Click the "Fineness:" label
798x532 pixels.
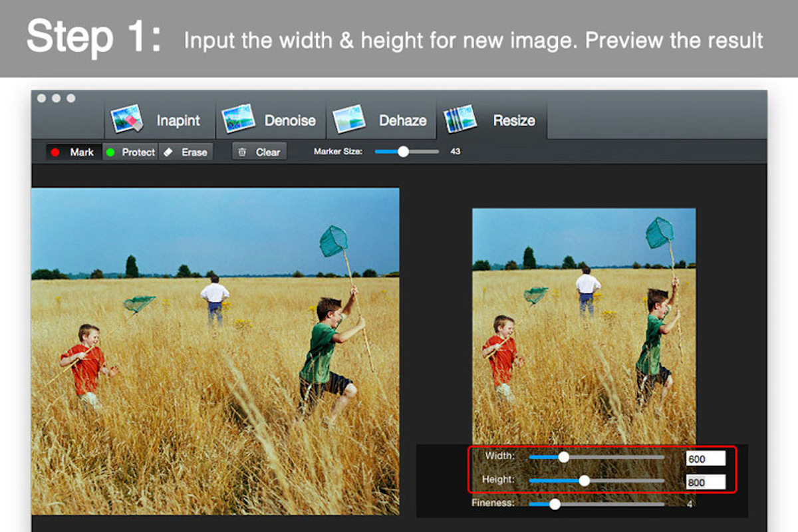pyautogui.click(x=493, y=503)
